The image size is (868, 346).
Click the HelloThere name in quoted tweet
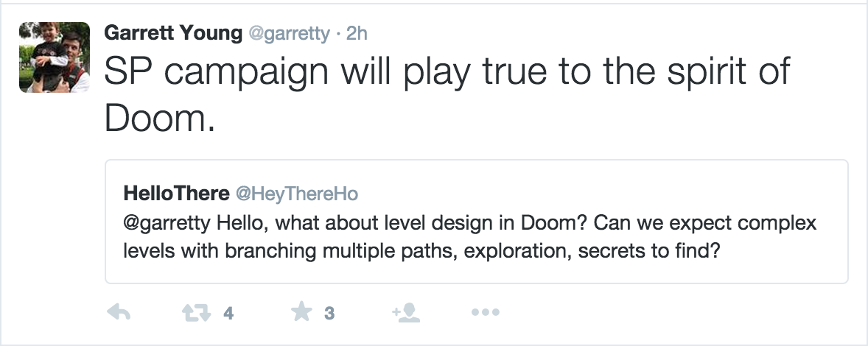tap(176, 193)
